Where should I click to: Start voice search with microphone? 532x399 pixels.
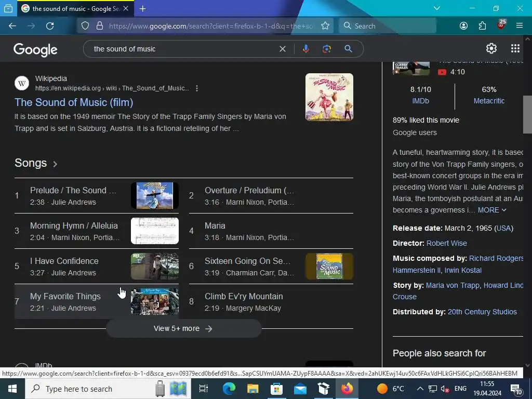[305, 49]
